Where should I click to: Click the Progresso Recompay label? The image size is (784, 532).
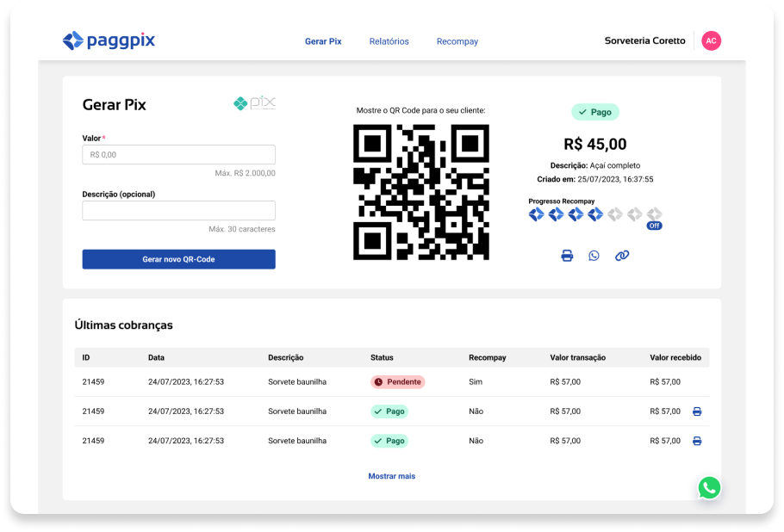pos(562,201)
